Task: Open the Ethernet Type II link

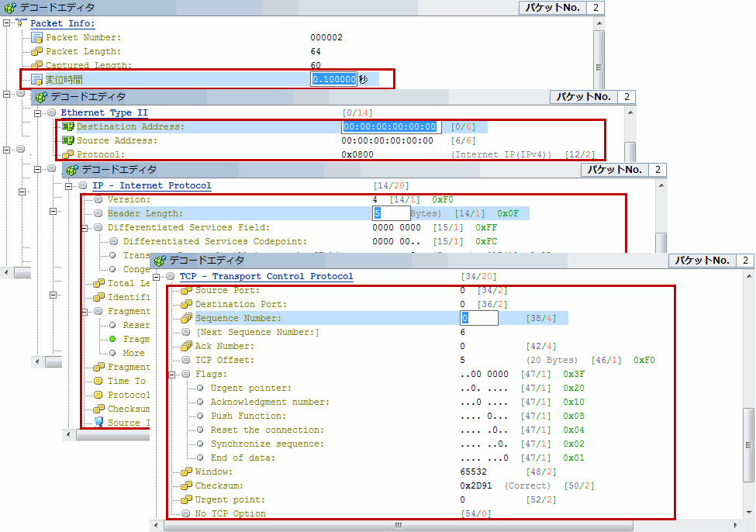Action: [x=104, y=112]
